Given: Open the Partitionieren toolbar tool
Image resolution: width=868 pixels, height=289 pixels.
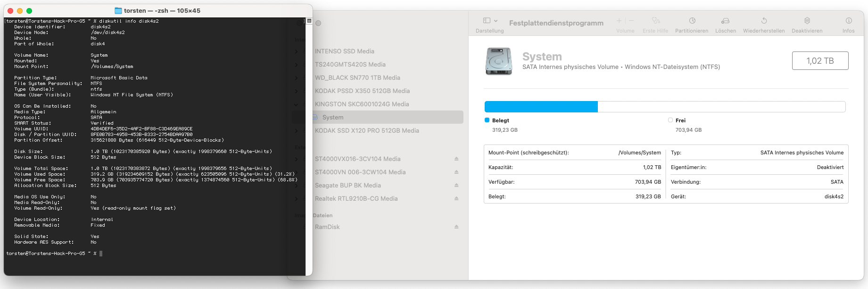Looking at the screenshot, I should (692, 21).
